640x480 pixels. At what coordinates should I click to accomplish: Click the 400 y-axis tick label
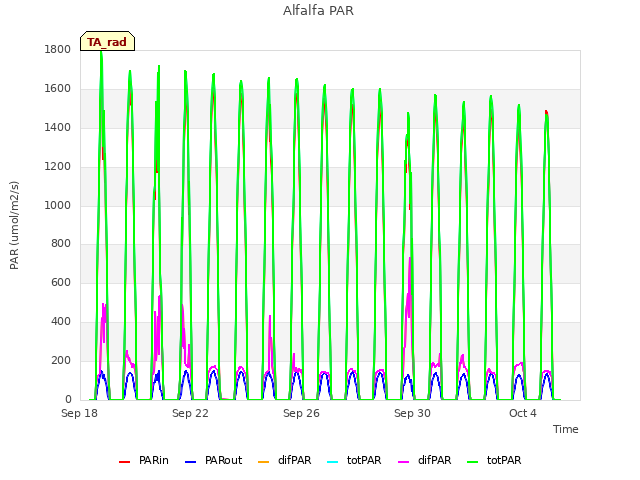(61, 322)
